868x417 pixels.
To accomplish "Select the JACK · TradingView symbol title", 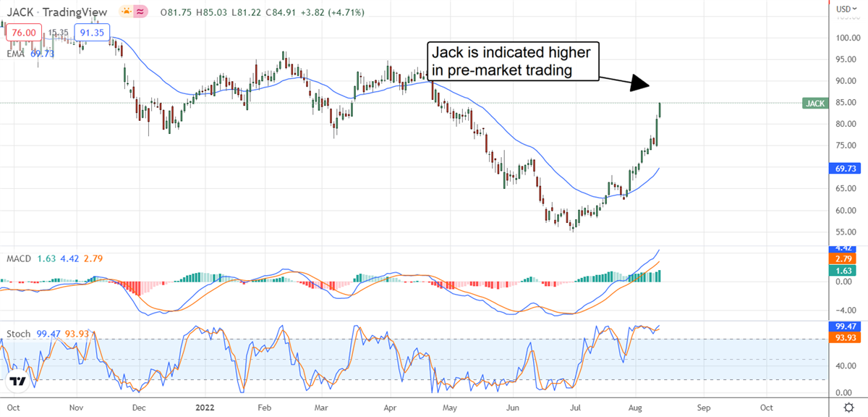I will (56, 13).
